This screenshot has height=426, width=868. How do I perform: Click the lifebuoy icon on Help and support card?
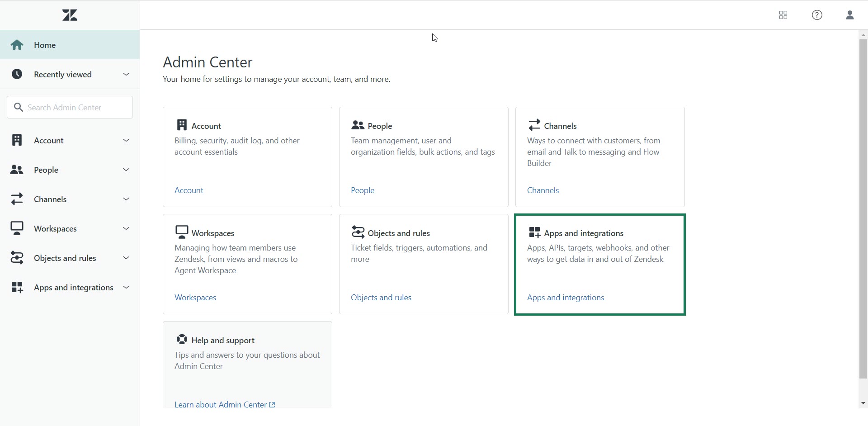pyautogui.click(x=182, y=340)
